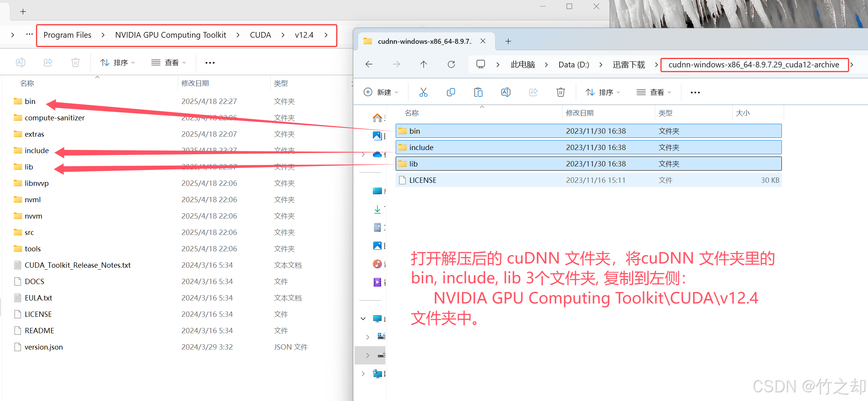
Task: Select include folder in cuDNN window
Action: tap(589, 147)
